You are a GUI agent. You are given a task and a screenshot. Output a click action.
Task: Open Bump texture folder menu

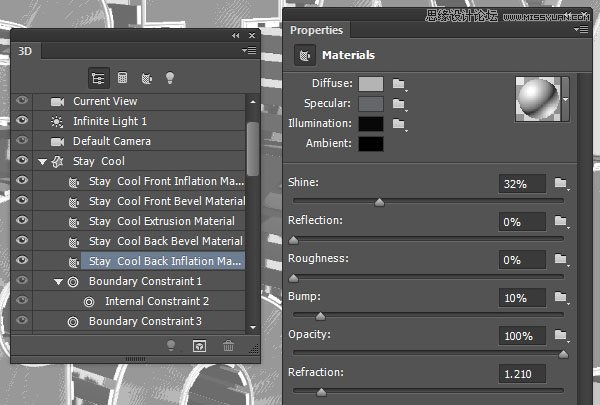coord(561,297)
